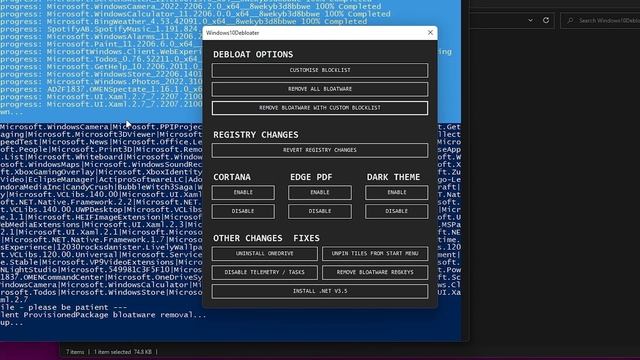Click Install .NET V3.5 button

point(320,291)
